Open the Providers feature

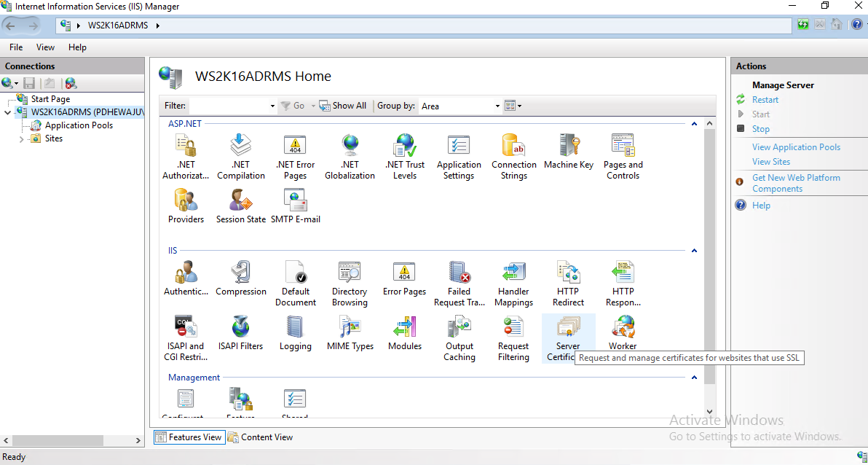click(x=186, y=206)
